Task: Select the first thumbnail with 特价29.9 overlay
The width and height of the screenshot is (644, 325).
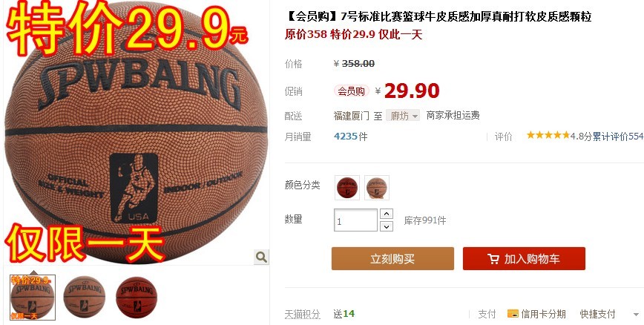Action: 33,298
